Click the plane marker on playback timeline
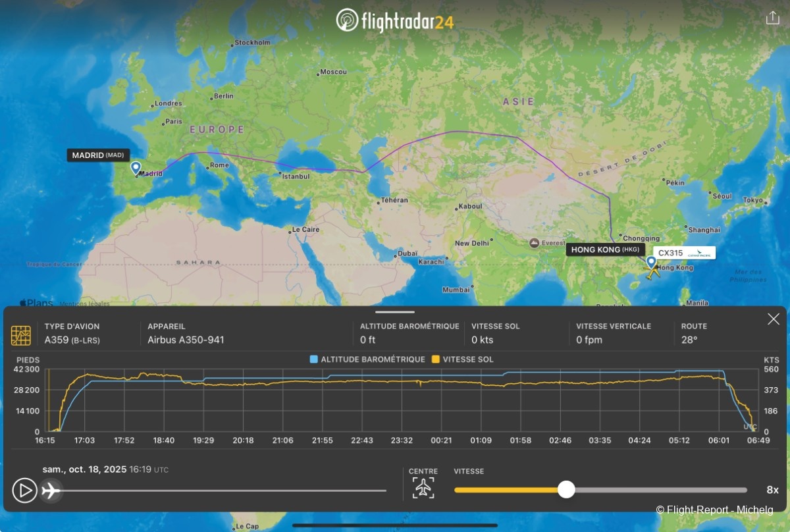Viewport: 790px width, 532px height. (x=51, y=491)
